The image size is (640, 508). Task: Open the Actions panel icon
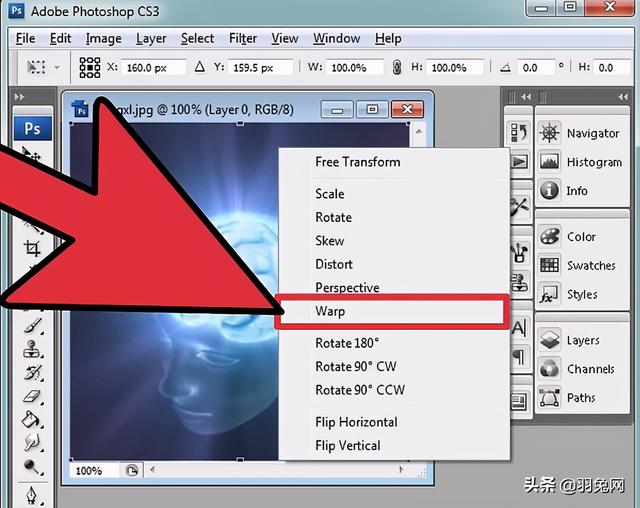pyautogui.click(x=519, y=162)
